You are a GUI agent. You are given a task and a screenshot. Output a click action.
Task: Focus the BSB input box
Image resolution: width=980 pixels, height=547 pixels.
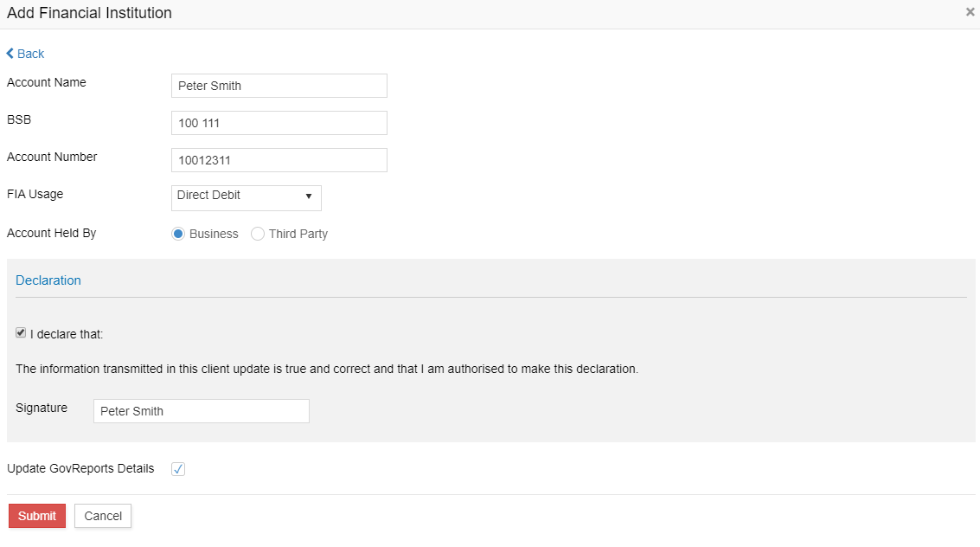click(279, 123)
